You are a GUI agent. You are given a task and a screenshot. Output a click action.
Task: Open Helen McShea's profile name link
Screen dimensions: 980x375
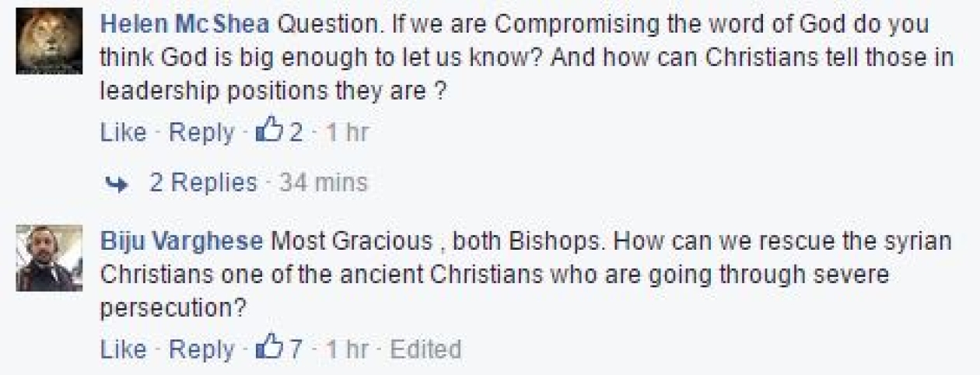pos(185,25)
